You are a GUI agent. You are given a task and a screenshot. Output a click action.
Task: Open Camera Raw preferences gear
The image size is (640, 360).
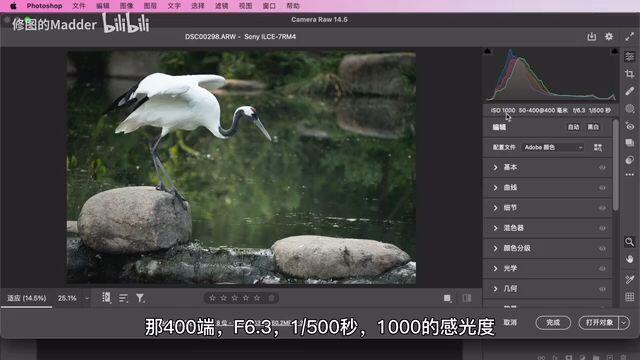coord(609,36)
